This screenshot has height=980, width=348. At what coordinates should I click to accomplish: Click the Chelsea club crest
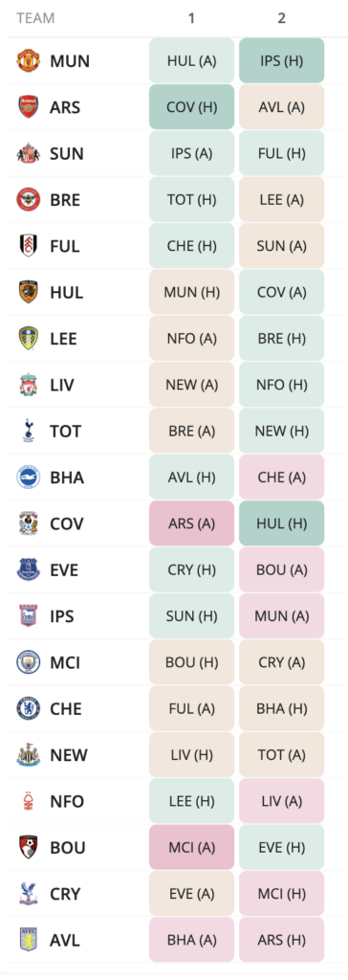tap(28, 708)
